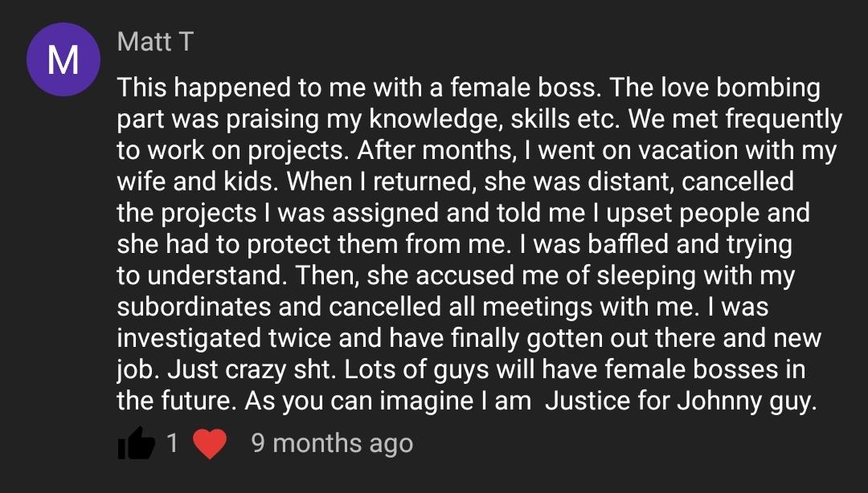Like the comment with thumbs up icon

(137, 443)
